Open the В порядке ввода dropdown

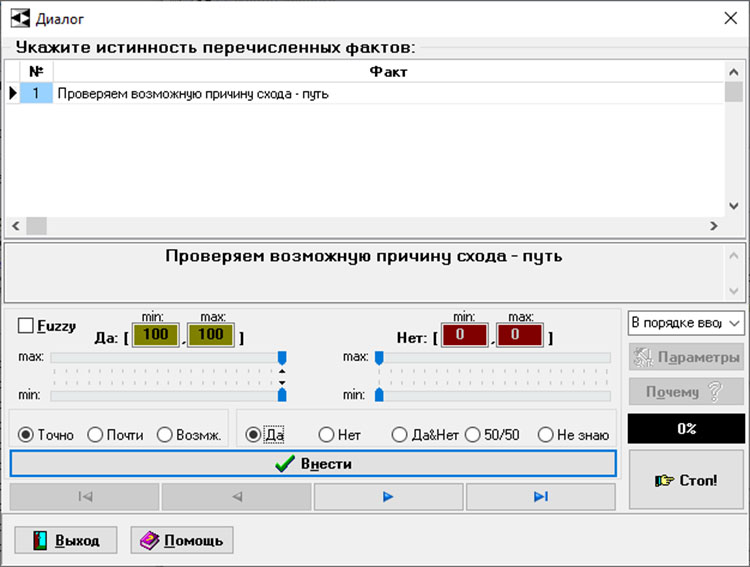coord(686,323)
